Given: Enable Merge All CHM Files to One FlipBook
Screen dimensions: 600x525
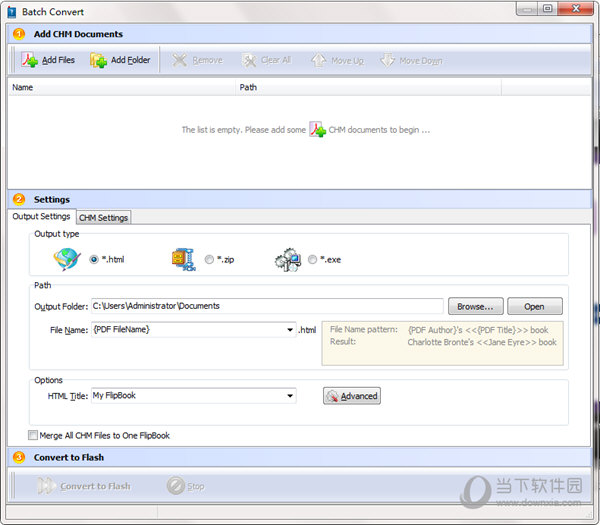Looking at the screenshot, I should [33, 435].
